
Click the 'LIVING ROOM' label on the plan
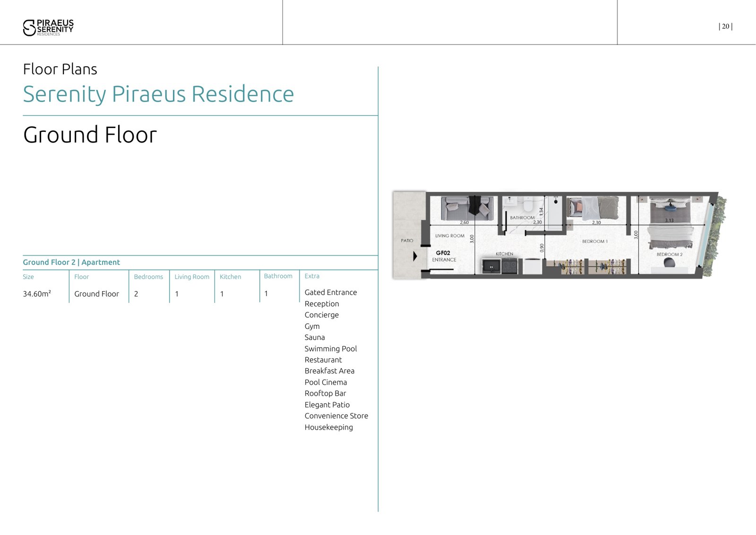click(x=450, y=236)
